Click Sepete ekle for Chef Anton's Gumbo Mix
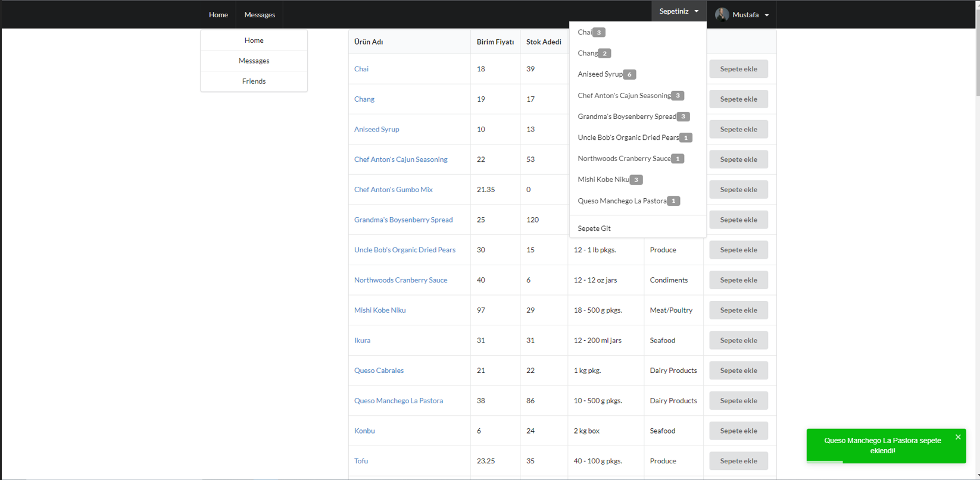Screen dimensions: 980x480 pyautogui.click(x=738, y=189)
